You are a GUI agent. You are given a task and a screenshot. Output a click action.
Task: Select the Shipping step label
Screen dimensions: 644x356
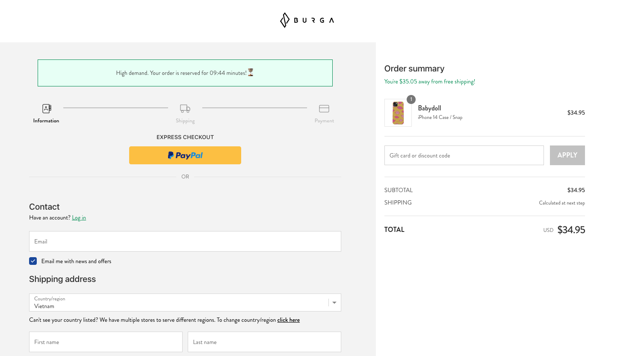185,121
